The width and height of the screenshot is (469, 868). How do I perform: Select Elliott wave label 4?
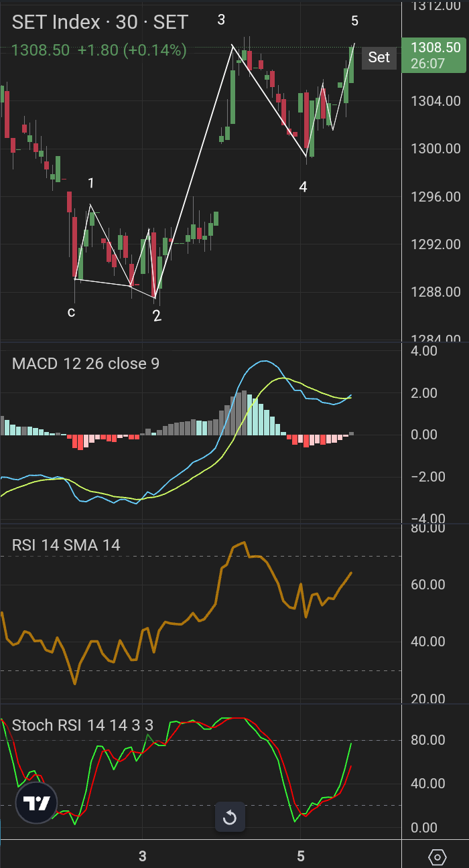pyautogui.click(x=303, y=188)
